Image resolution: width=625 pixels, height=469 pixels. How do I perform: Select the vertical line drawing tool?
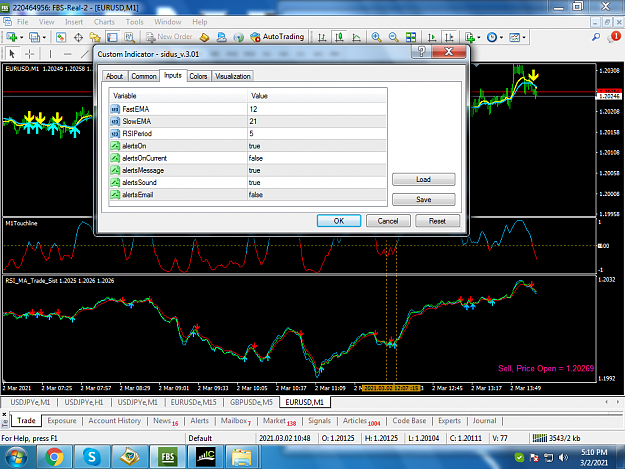[50, 53]
